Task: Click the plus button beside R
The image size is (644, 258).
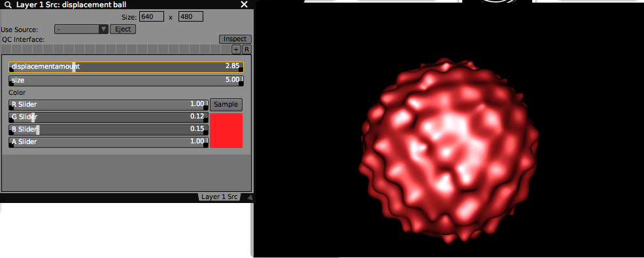Action: click(x=236, y=50)
